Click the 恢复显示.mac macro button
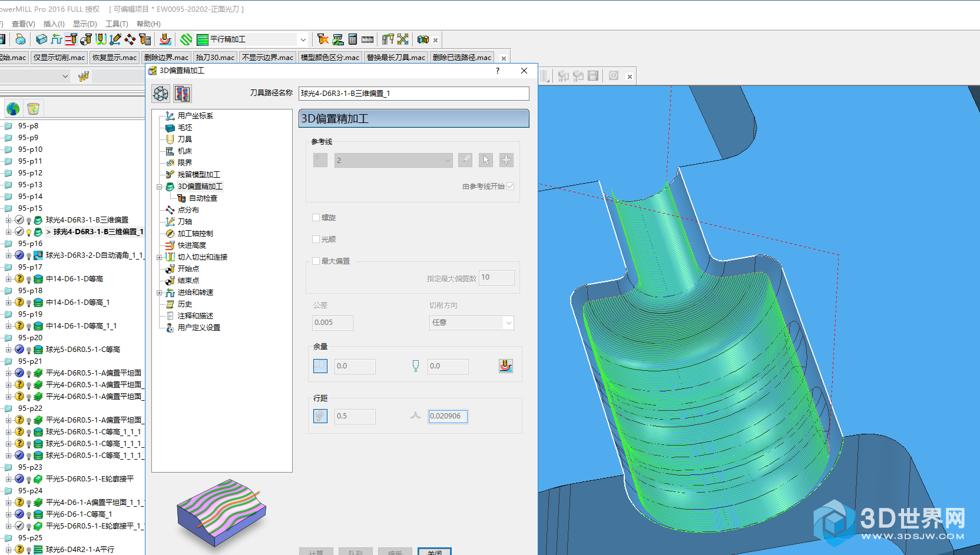 tap(114, 58)
